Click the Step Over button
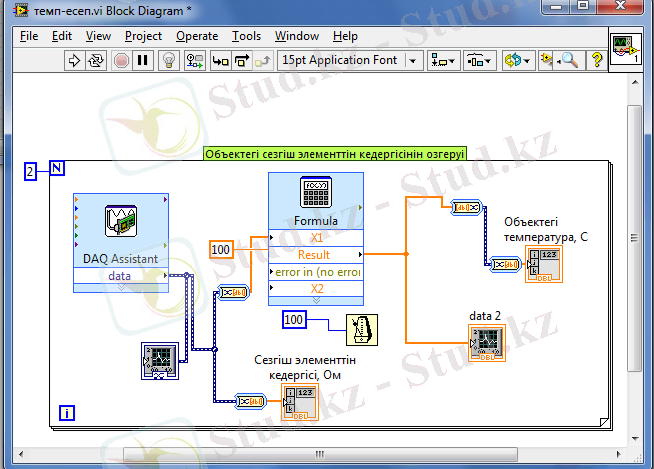 coord(241,60)
